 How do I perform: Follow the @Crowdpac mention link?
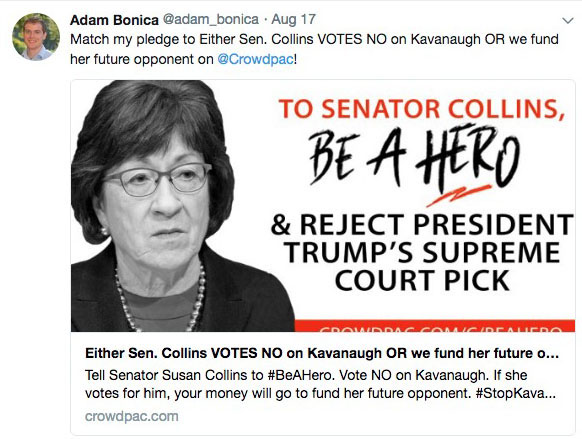255,59
